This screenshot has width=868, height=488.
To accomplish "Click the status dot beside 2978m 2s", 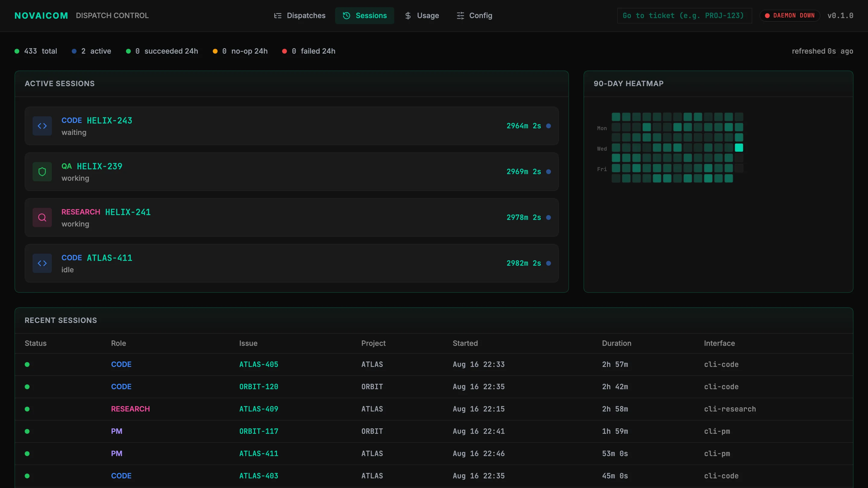I will point(549,217).
